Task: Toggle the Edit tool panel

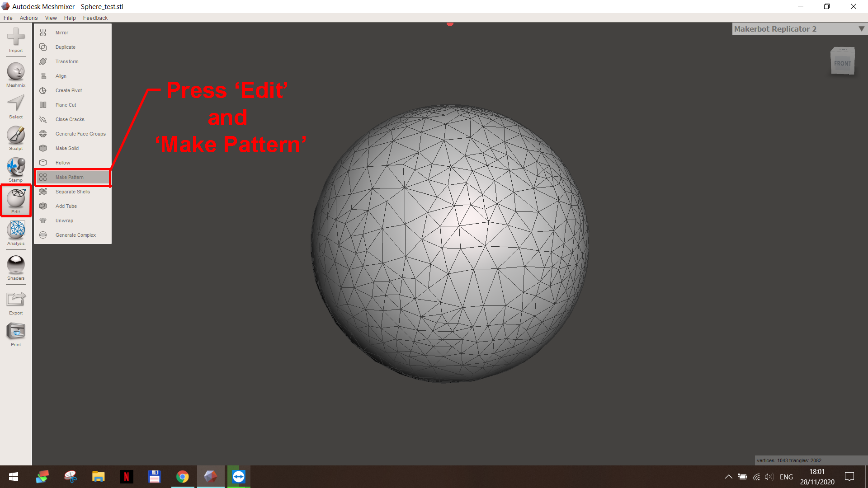Action: tap(16, 200)
